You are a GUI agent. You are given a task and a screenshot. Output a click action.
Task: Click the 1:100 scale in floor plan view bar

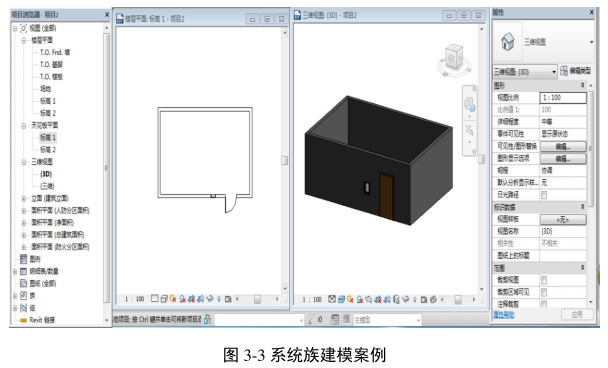[135, 299]
